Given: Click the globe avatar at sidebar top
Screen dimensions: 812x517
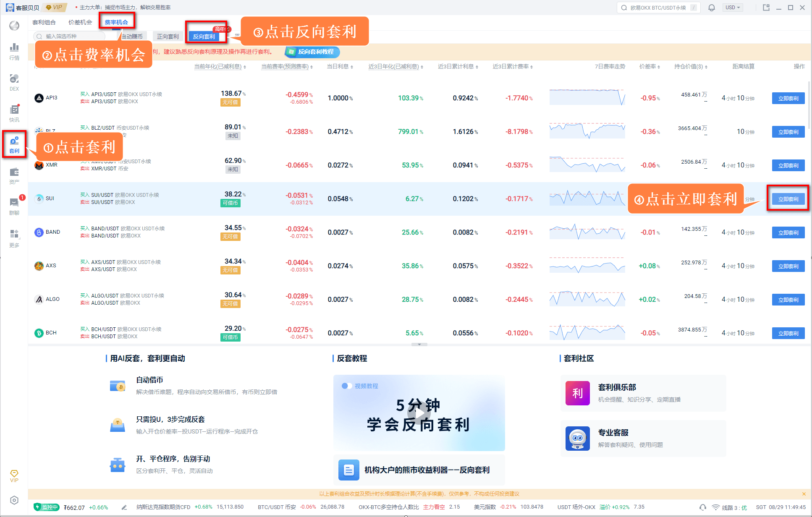Looking at the screenshot, I should tap(14, 26).
